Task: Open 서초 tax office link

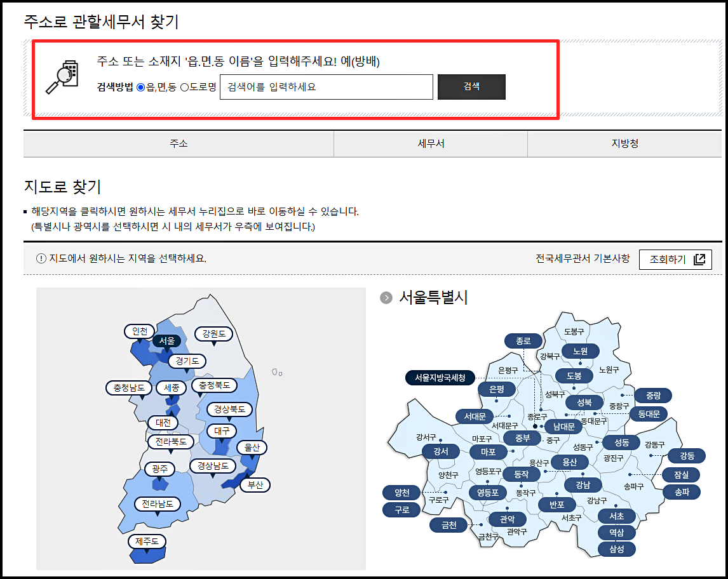Action: tap(617, 516)
